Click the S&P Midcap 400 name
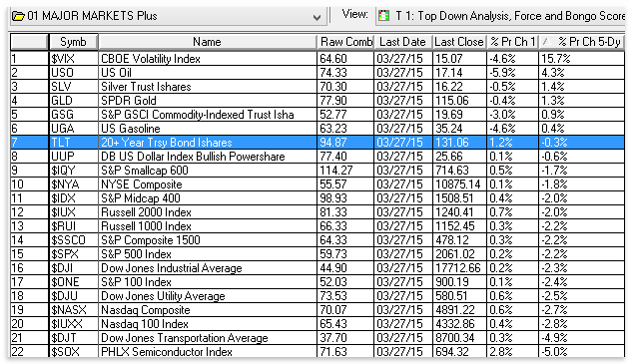 (141, 198)
